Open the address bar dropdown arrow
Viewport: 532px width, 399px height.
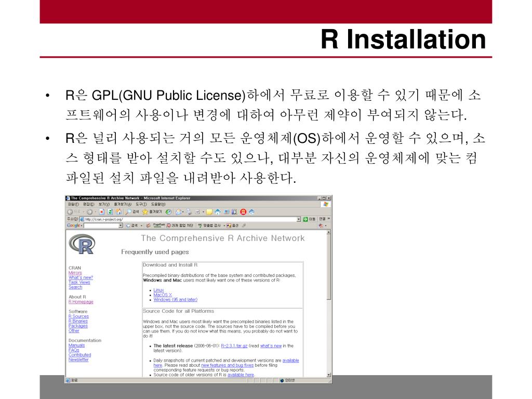299,220
